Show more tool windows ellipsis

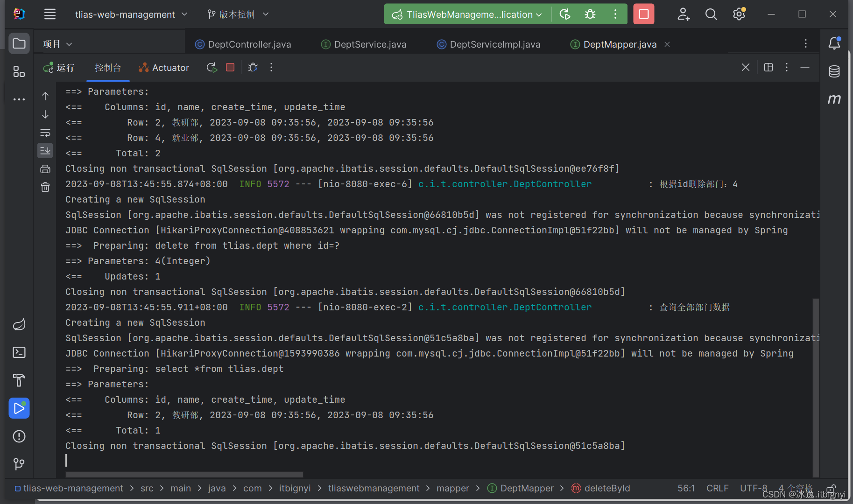pyautogui.click(x=19, y=99)
